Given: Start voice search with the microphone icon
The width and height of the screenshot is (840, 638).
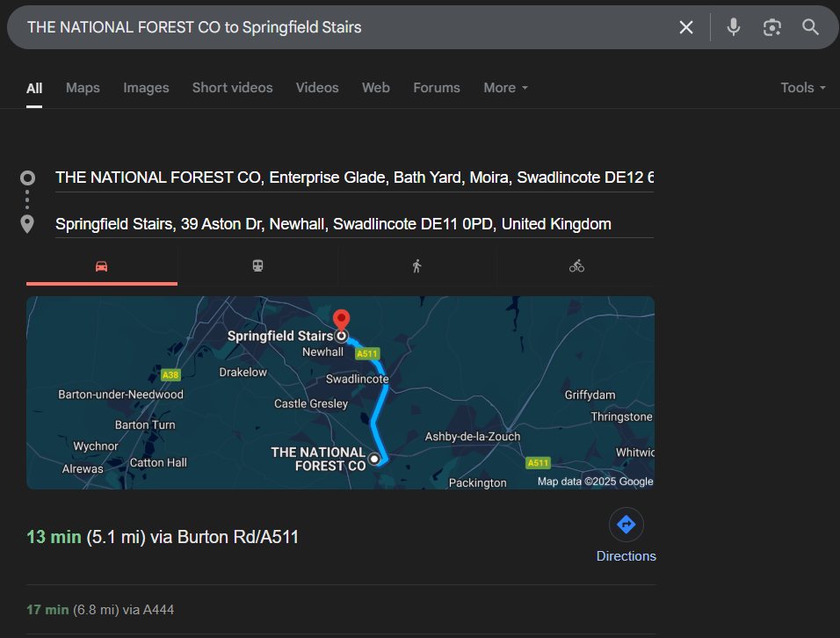Looking at the screenshot, I should point(734,26).
